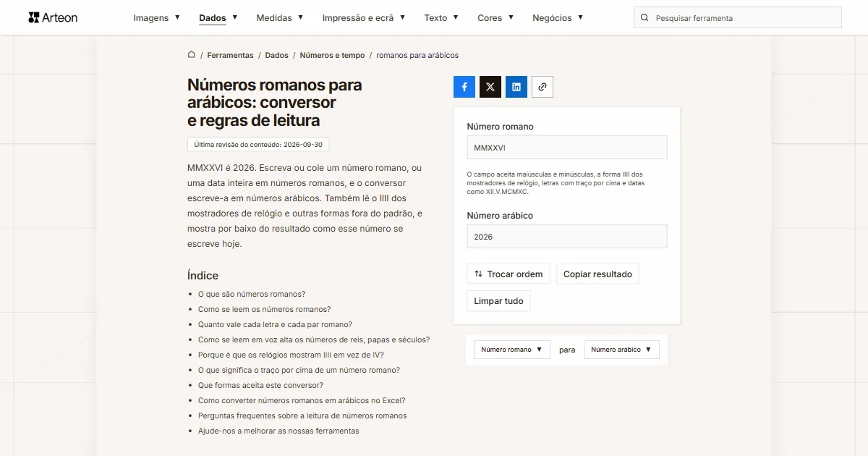
Task: Click Trocar ordem button
Action: tap(509, 274)
